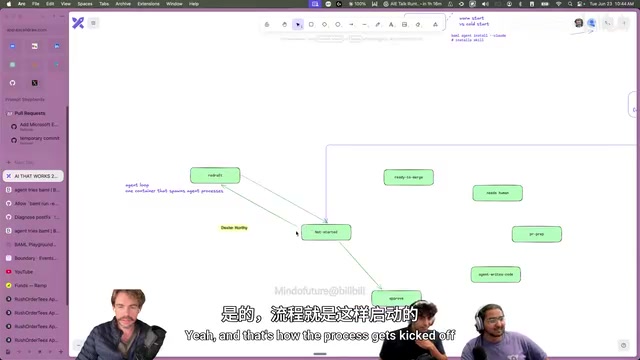640x360 pixels.
Task: Switch to the AI THAT WORKS tab
Action: pos(33,176)
